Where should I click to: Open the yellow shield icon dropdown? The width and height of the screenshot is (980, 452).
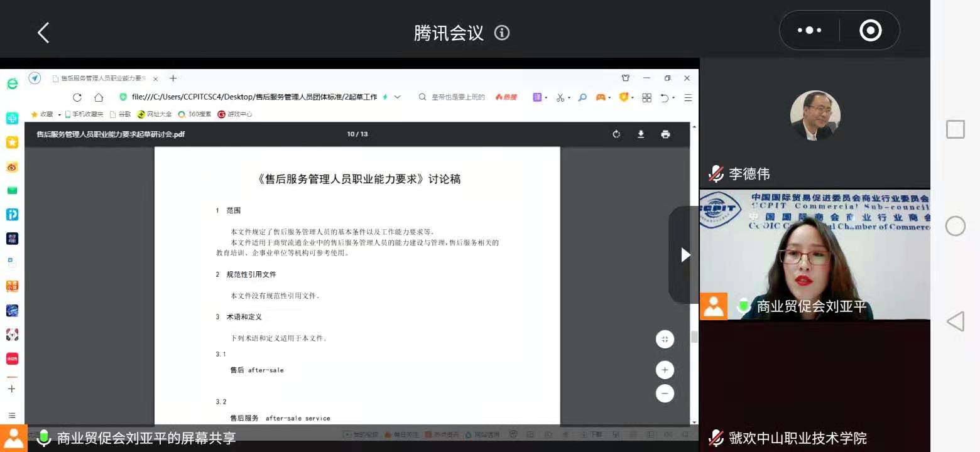pyautogui.click(x=626, y=97)
